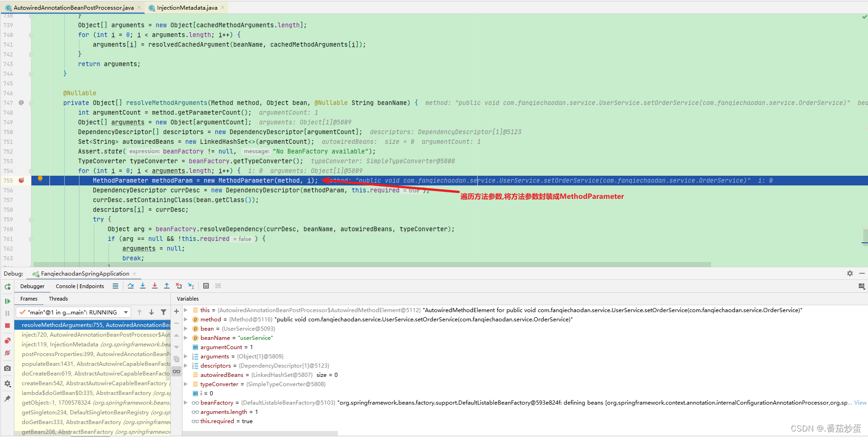Filter frames with funnel icon

[164, 313]
